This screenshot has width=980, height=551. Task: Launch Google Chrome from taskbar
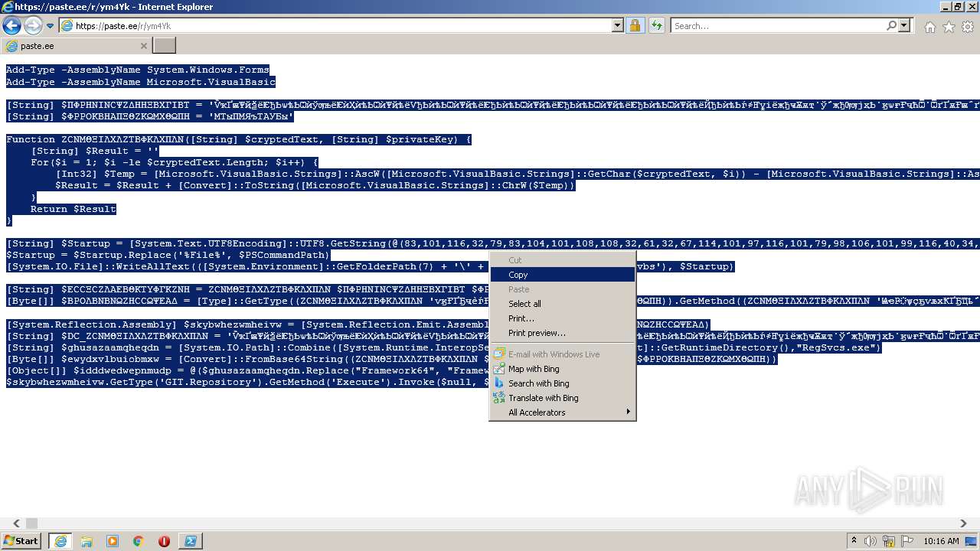click(x=139, y=541)
